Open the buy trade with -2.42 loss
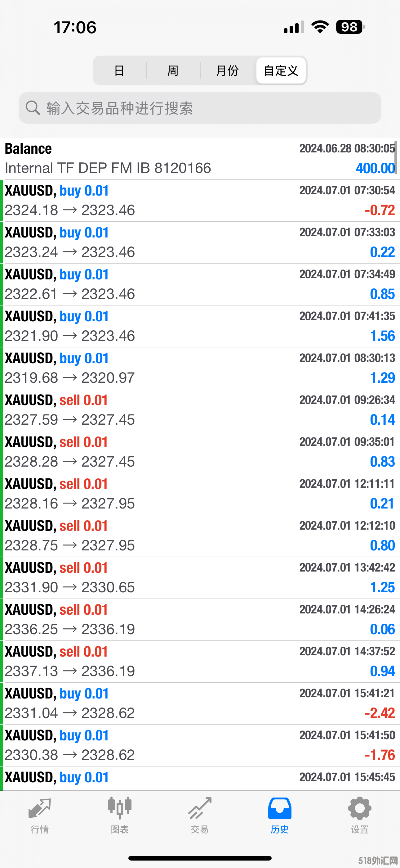This screenshot has height=868, width=400. (200, 703)
